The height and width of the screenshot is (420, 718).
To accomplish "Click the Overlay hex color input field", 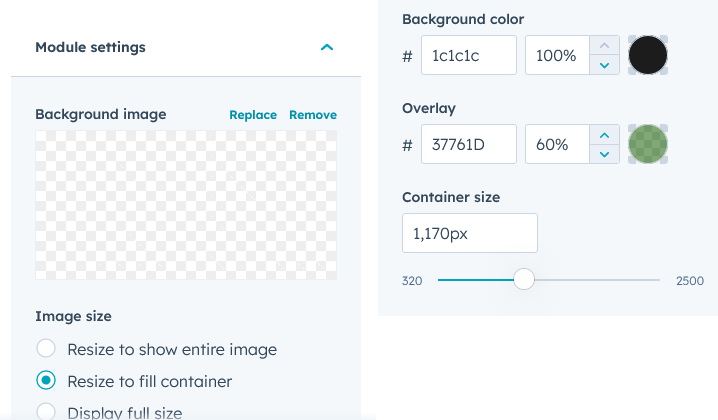I will pos(468,145).
